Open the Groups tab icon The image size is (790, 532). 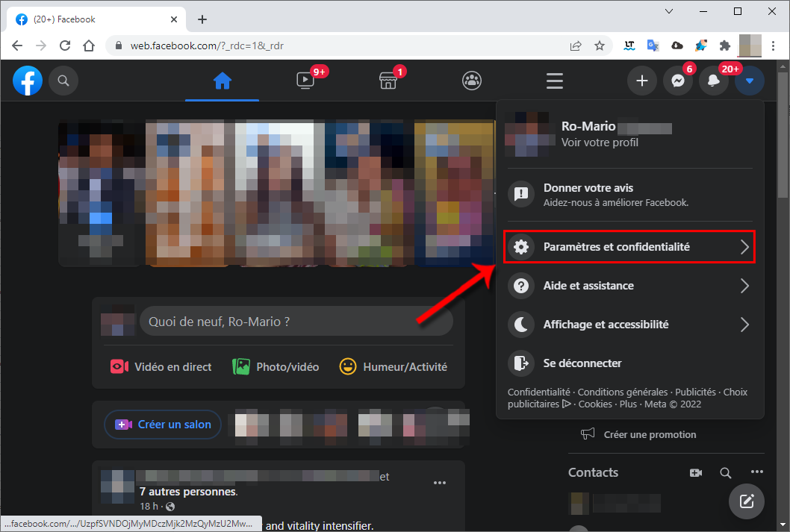[x=472, y=81]
